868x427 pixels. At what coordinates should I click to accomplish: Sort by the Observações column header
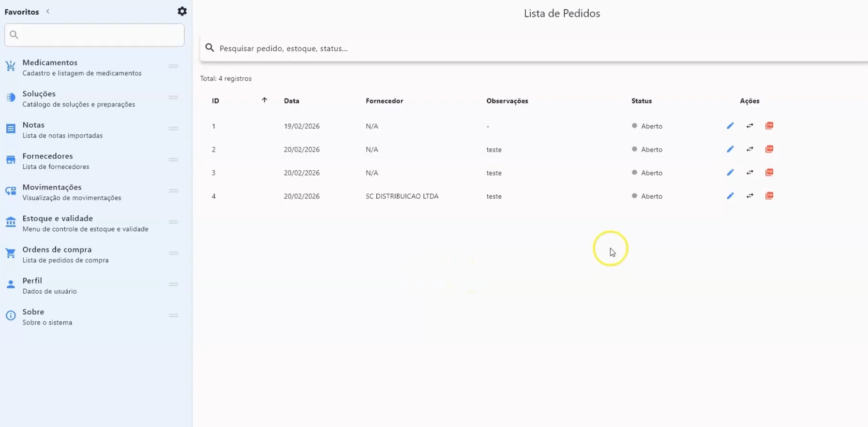click(507, 101)
